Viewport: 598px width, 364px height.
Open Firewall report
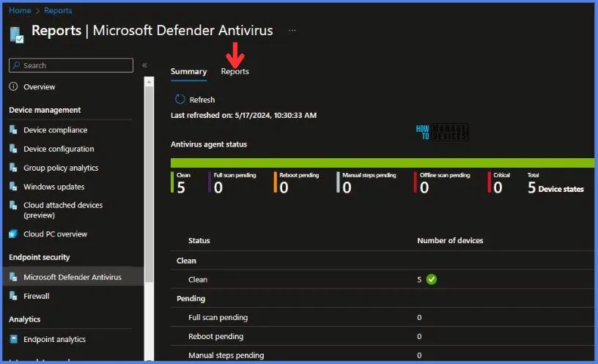pos(36,296)
